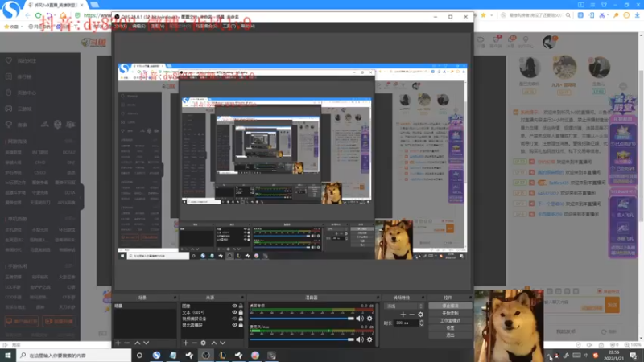The image size is (644, 362).
Task: Toggle visibility of 文本 (GDI+) source
Action: (x=234, y=312)
